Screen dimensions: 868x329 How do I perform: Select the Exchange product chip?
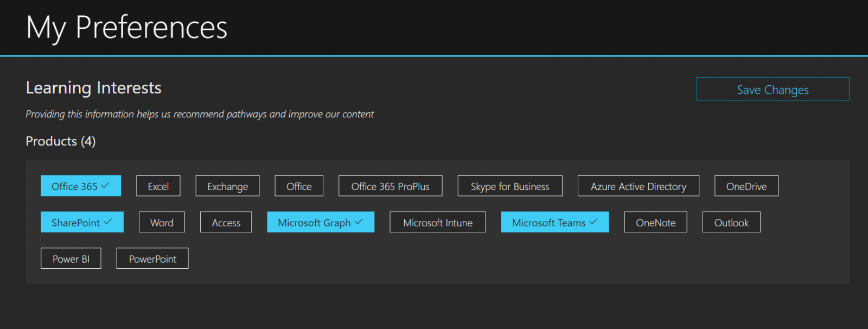point(227,186)
